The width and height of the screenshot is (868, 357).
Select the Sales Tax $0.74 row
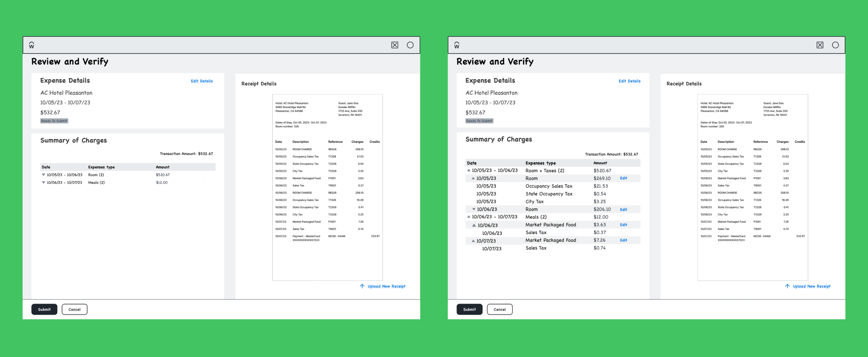click(x=553, y=248)
